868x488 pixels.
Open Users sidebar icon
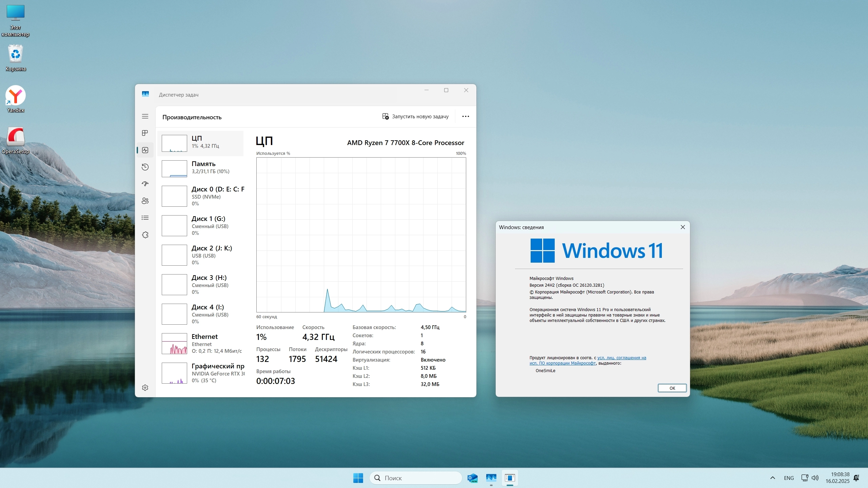coord(145,201)
